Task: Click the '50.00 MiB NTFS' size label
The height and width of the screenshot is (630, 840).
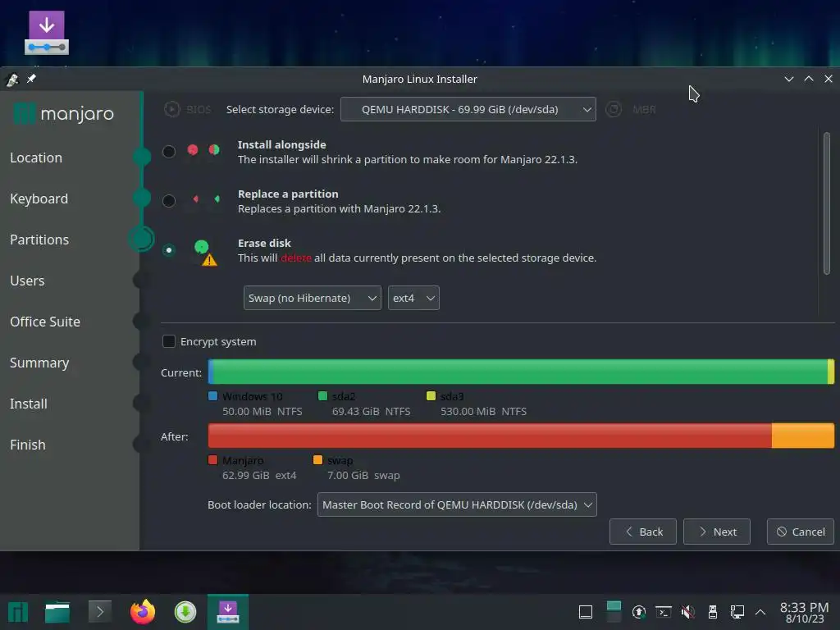Action: [x=262, y=412]
